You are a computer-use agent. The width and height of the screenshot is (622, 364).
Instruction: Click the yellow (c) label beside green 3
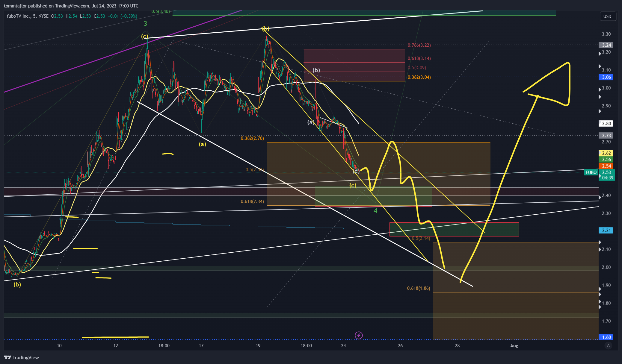point(145,37)
